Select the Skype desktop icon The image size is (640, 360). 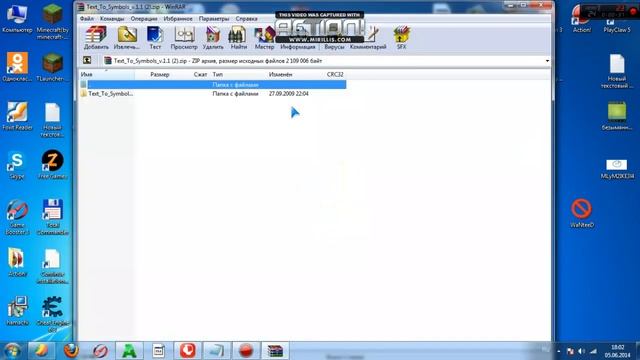coord(17,165)
